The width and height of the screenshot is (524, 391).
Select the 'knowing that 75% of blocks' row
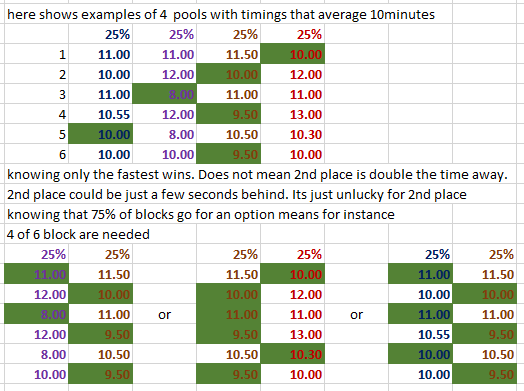click(x=201, y=215)
